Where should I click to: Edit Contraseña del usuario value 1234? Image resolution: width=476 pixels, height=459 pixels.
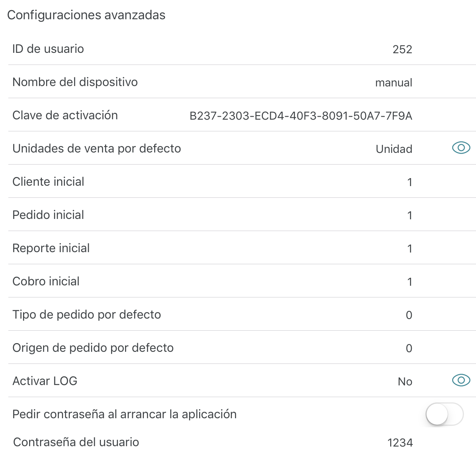click(x=400, y=443)
